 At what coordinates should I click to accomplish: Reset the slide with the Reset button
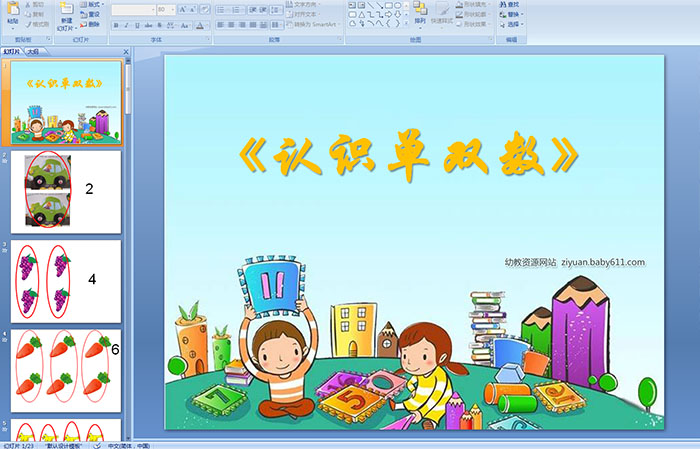coord(91,14)
